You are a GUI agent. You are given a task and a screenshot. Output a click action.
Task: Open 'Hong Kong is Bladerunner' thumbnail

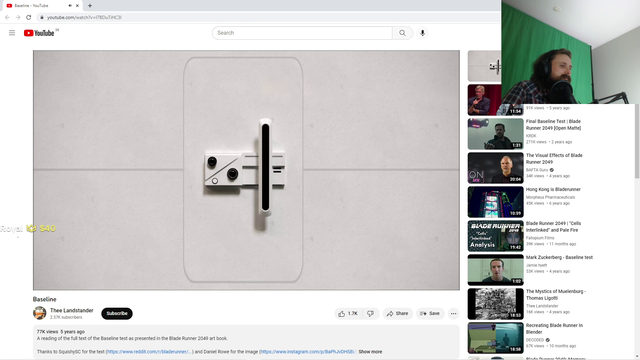pyautogui.click(x=496, y=202)
